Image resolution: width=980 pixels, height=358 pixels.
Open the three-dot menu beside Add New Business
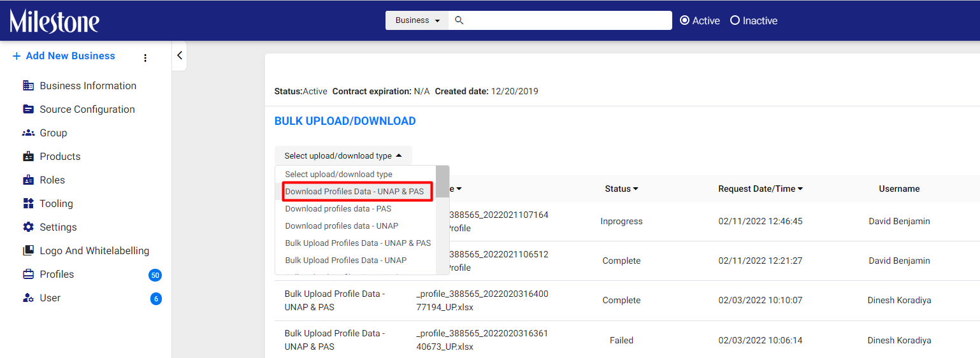pos(145,58)
